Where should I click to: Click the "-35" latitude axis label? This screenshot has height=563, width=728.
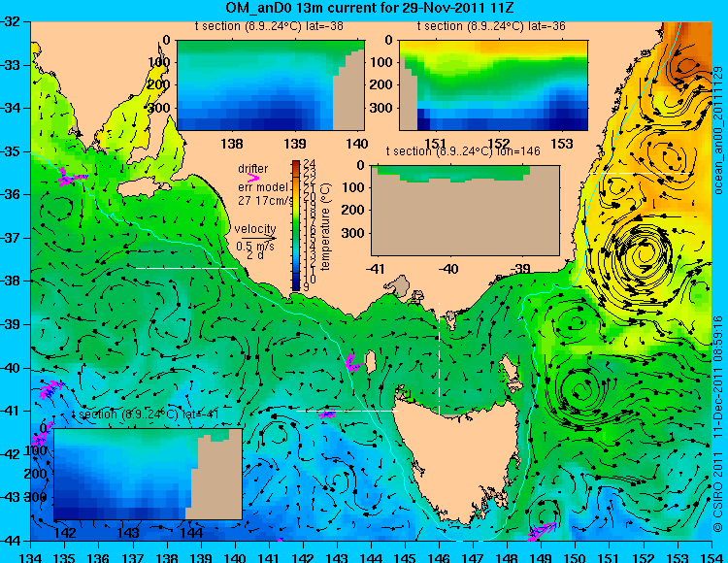click(11, 151)
